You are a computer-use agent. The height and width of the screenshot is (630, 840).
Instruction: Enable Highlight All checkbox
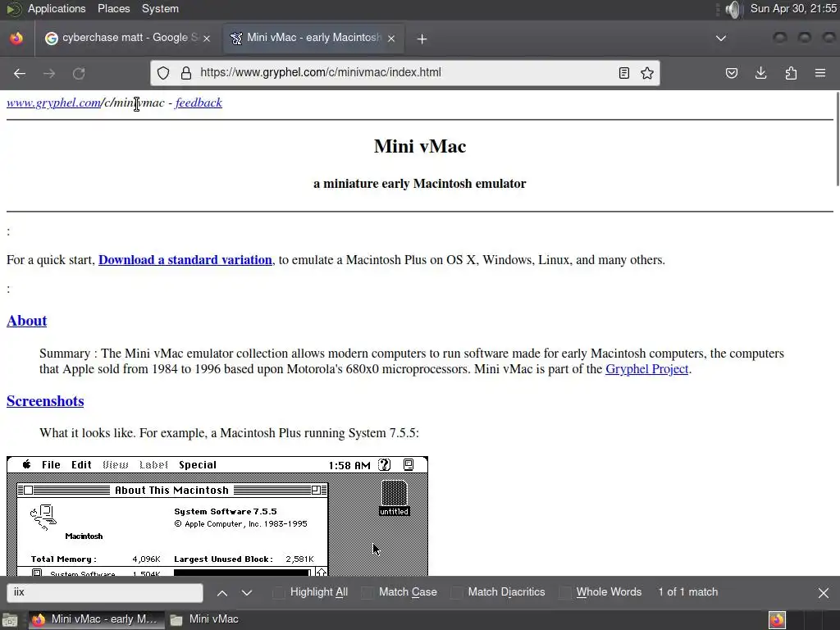click(279, 592)
